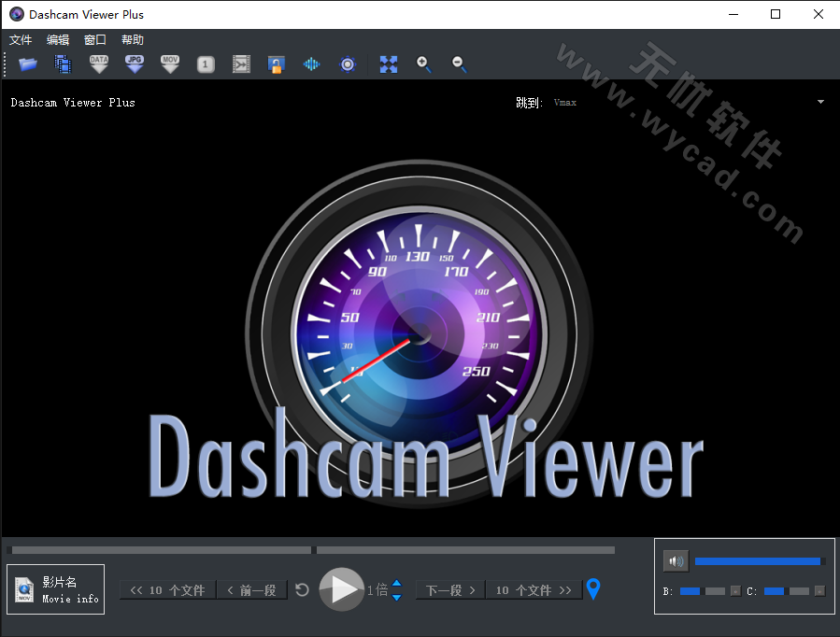The width and height of the screenshot is (840, 637).
Task: Click the single frame step icon
Action: (205, 64)
